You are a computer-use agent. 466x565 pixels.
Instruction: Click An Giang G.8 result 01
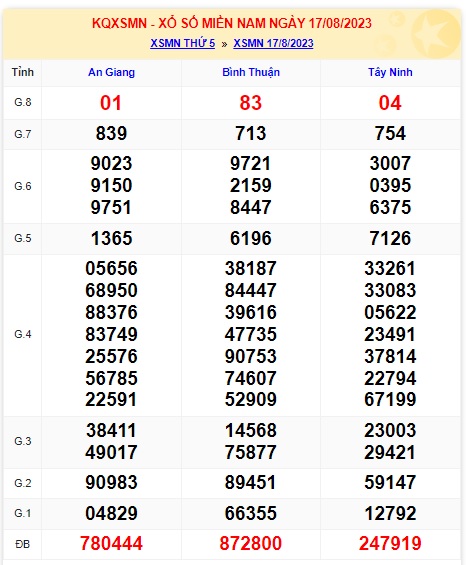pyautogui.click(x=111, y=103)
